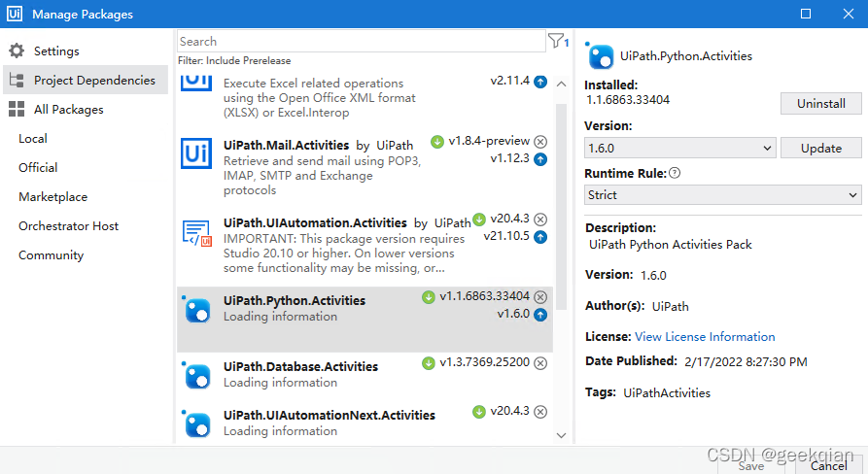This screenshot has height=474, width=868.
Task: Remove Database.Activities via its X icon
Action: pos(540,363)
